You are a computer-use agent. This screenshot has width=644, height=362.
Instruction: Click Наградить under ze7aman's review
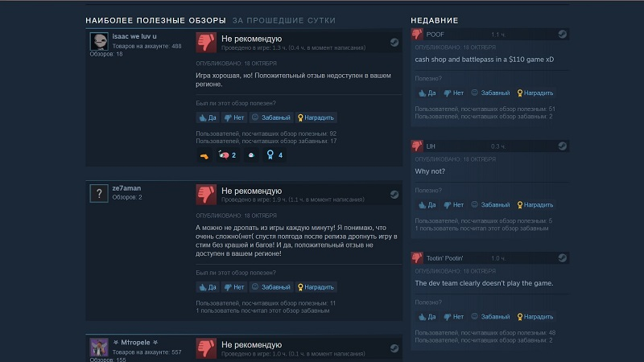click(316, 287)
